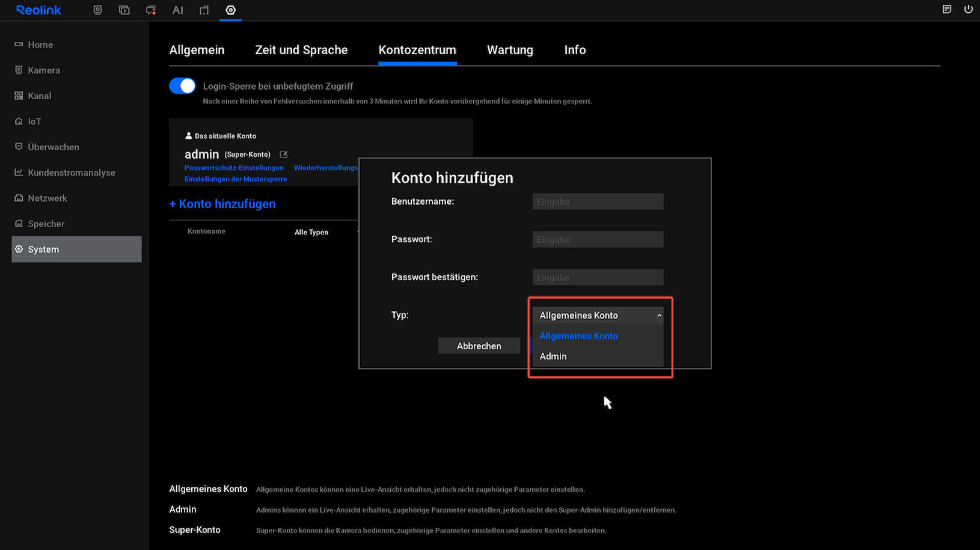Screen dimensions: 980x550
Task: Collapse the Typ dropdown showing Allgemeines Konto
Action: (x=598, y=315)
